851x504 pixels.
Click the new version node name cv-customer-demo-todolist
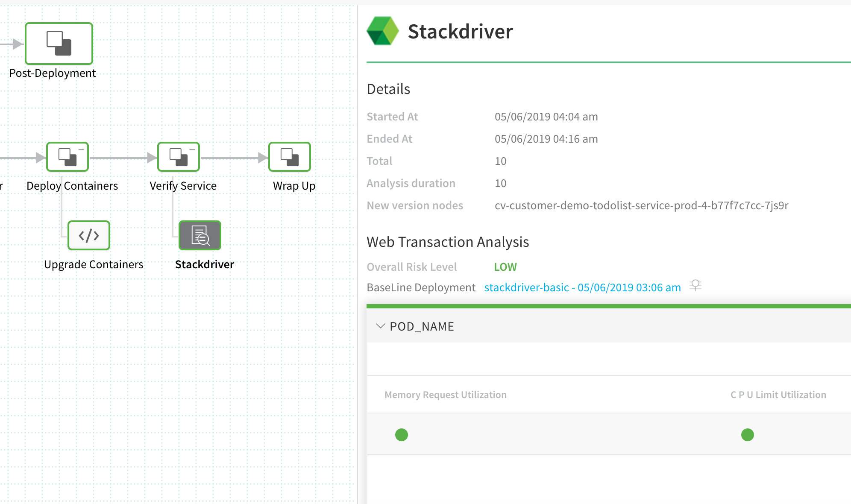coord(642,205)
